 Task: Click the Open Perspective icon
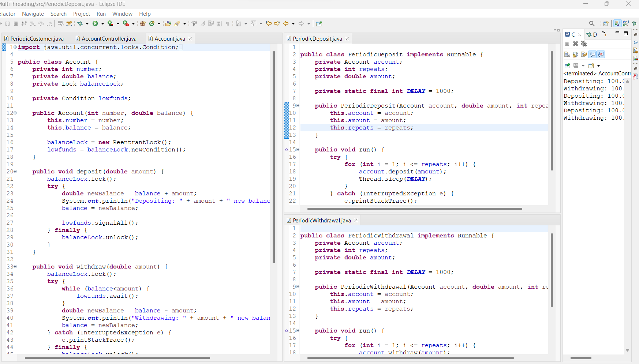coord(606,23)
